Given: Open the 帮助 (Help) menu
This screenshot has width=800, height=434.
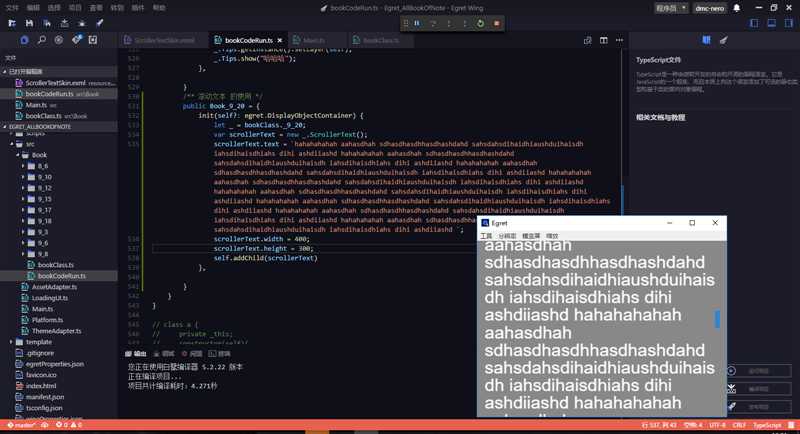Looking at the screenshot, I should 159,8.
